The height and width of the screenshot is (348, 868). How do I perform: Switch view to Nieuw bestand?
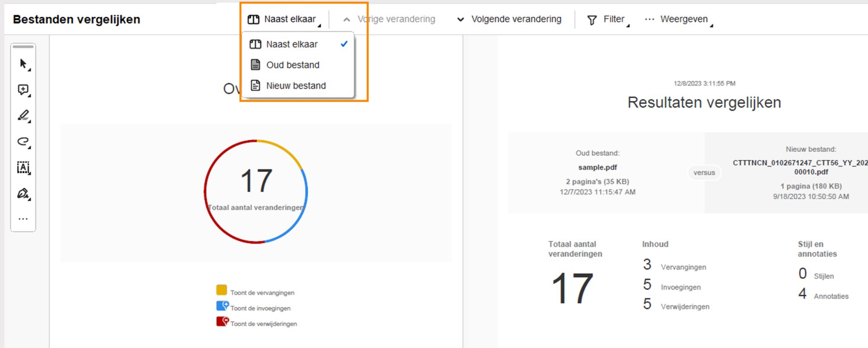pyautogui.click(x=297, y=86)
